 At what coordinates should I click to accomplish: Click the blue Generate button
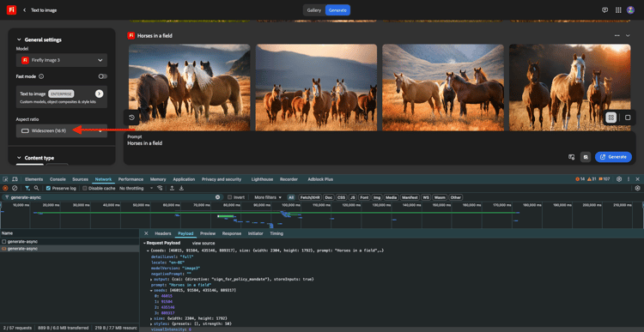click(x=613, y=157)
